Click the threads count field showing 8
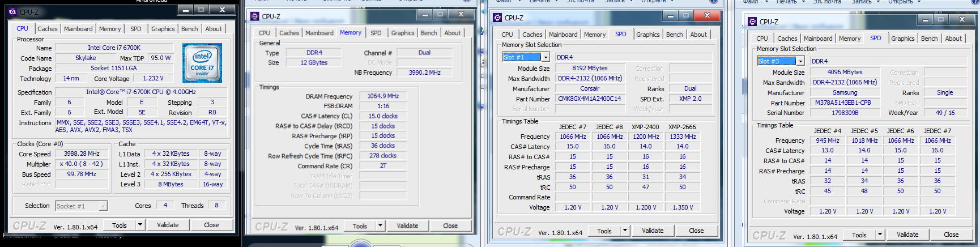The width and height of the screenshot is (980, 247). (x=216, y=205)
